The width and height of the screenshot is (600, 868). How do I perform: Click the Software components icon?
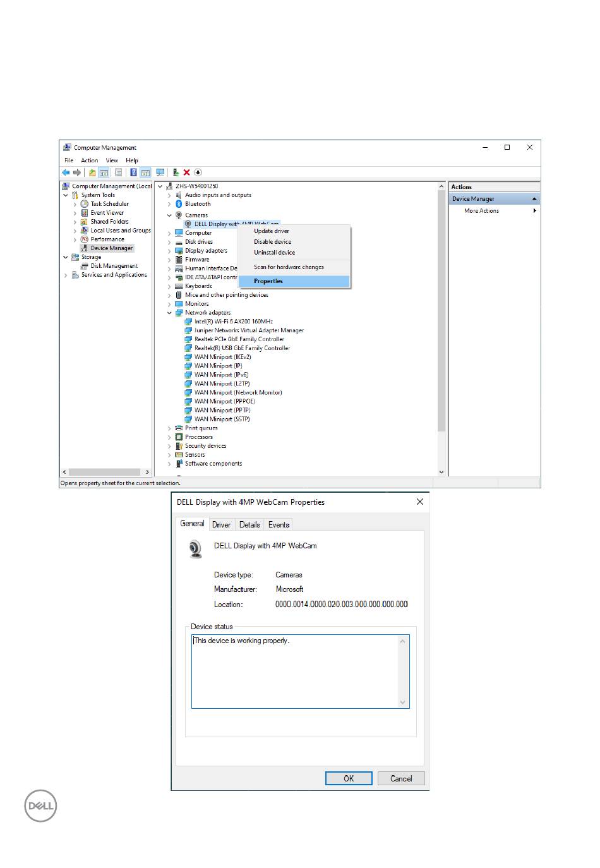click(x=179, y=464)
